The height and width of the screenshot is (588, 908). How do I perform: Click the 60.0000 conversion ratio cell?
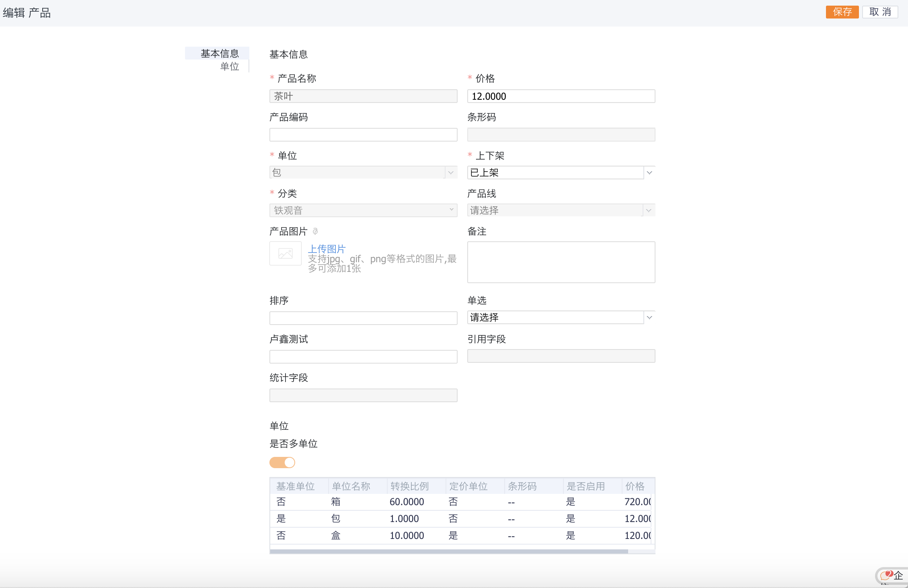tap(407, 502)
